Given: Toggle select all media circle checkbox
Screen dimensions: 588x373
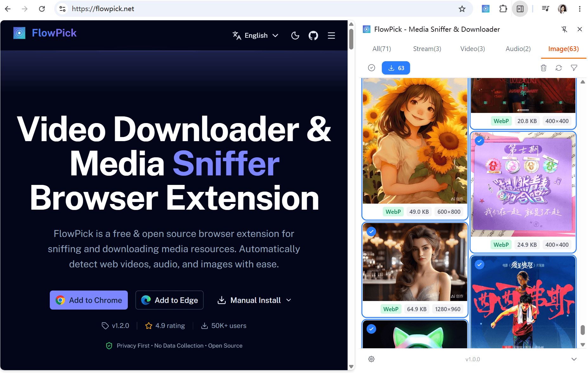Looking at the screenshot, I should pos(372,68).
